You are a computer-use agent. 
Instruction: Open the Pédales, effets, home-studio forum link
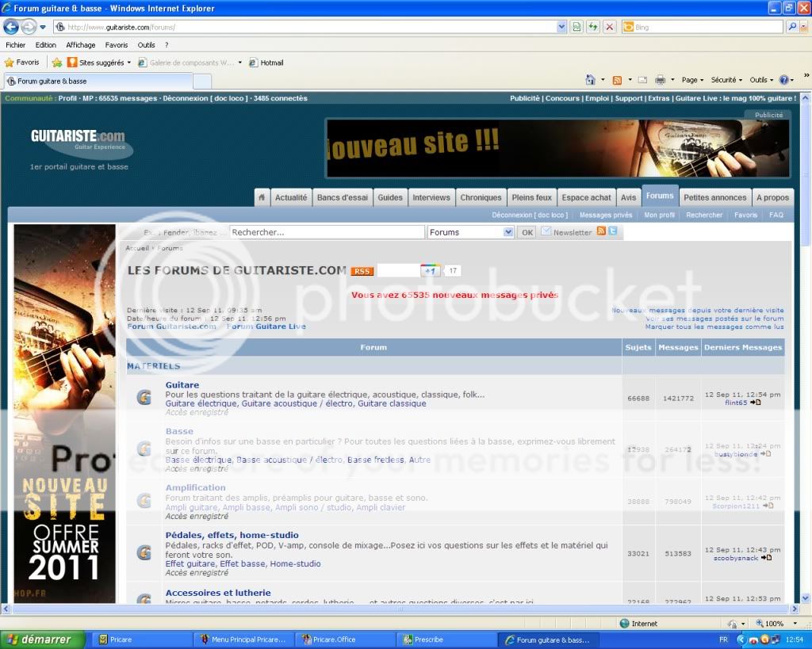pyautogui.click(x=232, y=536)
